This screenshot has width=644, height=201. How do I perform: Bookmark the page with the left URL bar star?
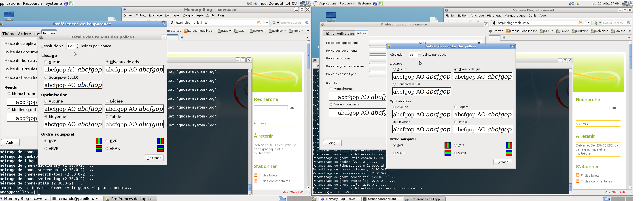click(x=263, y=23)
